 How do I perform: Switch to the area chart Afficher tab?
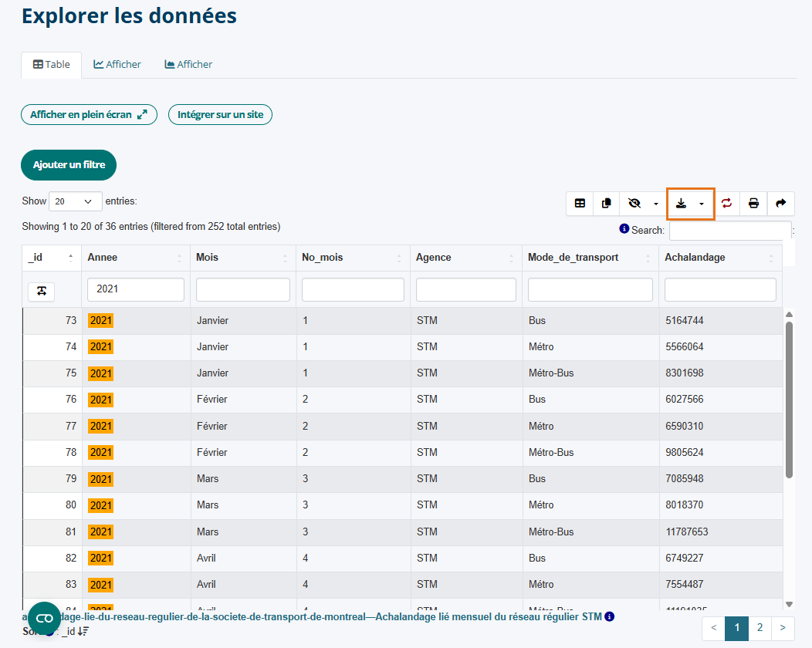(x=188, y=65)
